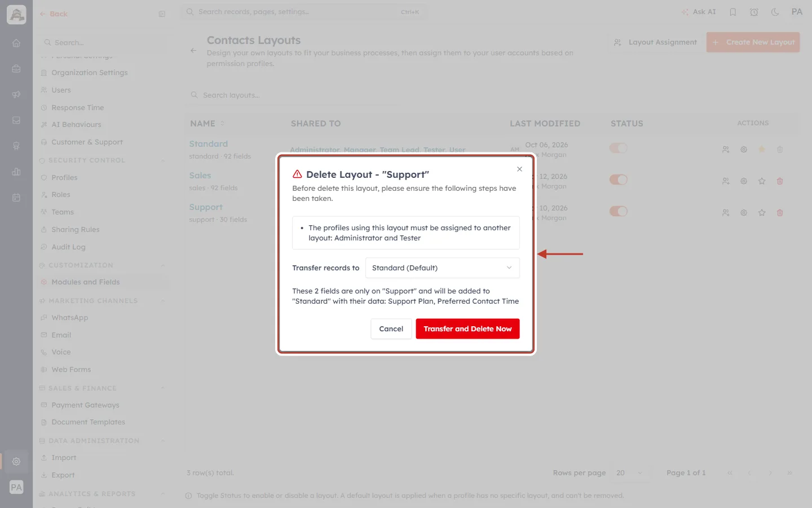This screenshot has height=508, width=812.
Task: Open the inbox tray icon in the rail
Action: pos(16,120)
